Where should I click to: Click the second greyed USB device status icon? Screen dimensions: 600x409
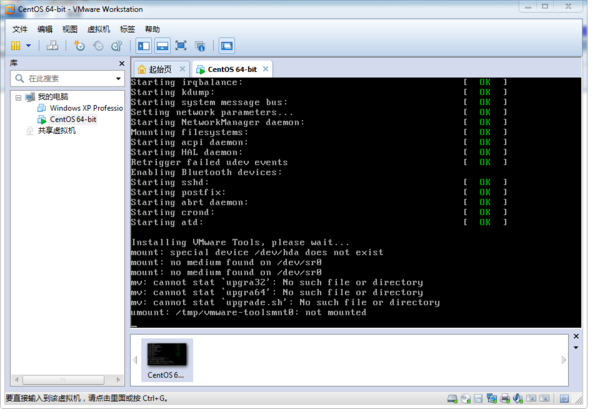coord(544,399)
